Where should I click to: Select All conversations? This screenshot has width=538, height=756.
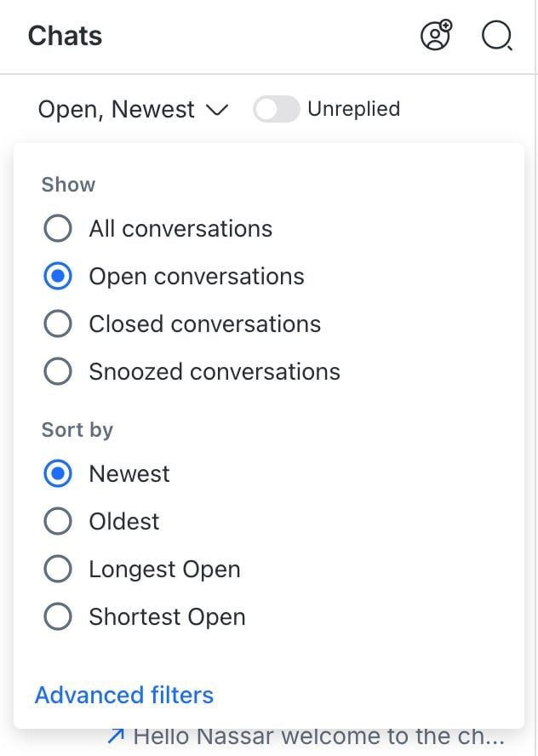pyautogui.click(x=58, y=228)
